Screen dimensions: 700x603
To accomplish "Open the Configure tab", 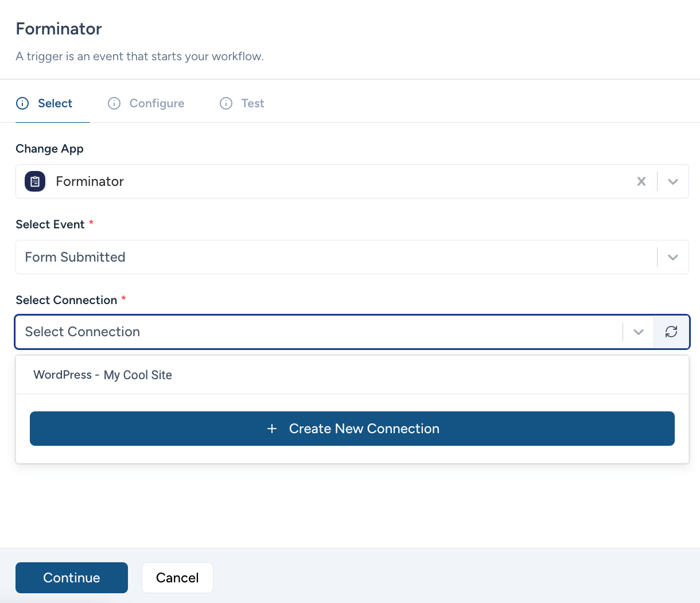I will pyautogui.click(x=146, y=103).
